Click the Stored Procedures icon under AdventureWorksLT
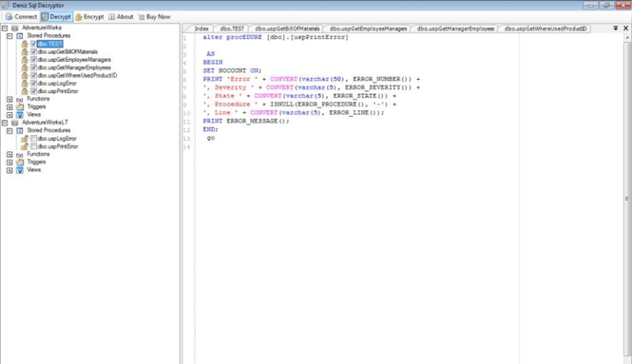The image size is (632, 364). coord(20,130)
